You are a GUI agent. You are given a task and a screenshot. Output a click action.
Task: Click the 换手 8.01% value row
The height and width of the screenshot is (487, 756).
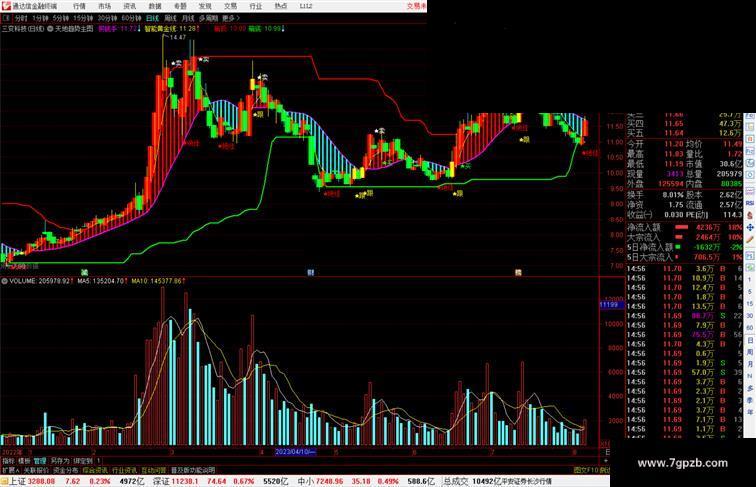point(655,195)
